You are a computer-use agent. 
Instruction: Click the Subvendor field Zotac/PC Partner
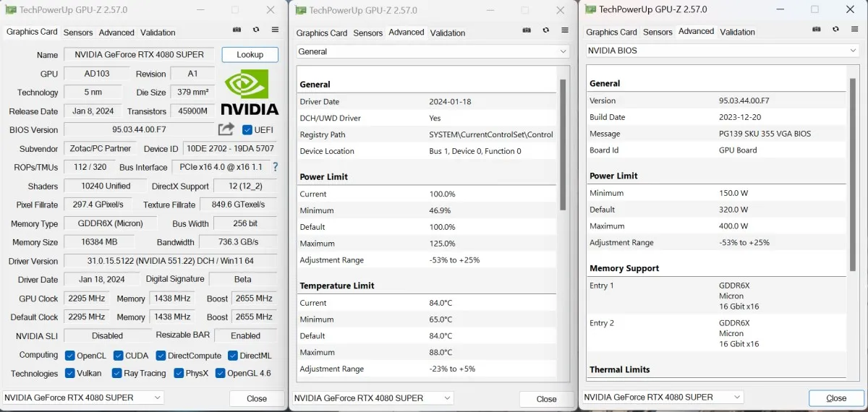click(x=99, y=149)
